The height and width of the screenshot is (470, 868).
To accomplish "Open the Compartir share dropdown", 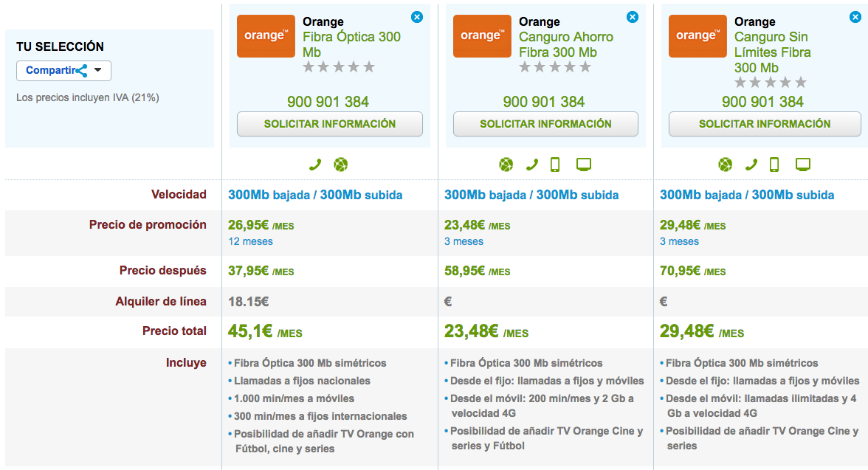I will 63,70.
